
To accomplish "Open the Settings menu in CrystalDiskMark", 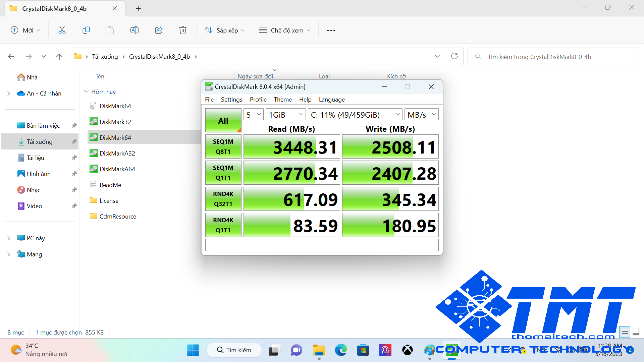I will click(x=231, y=100).
